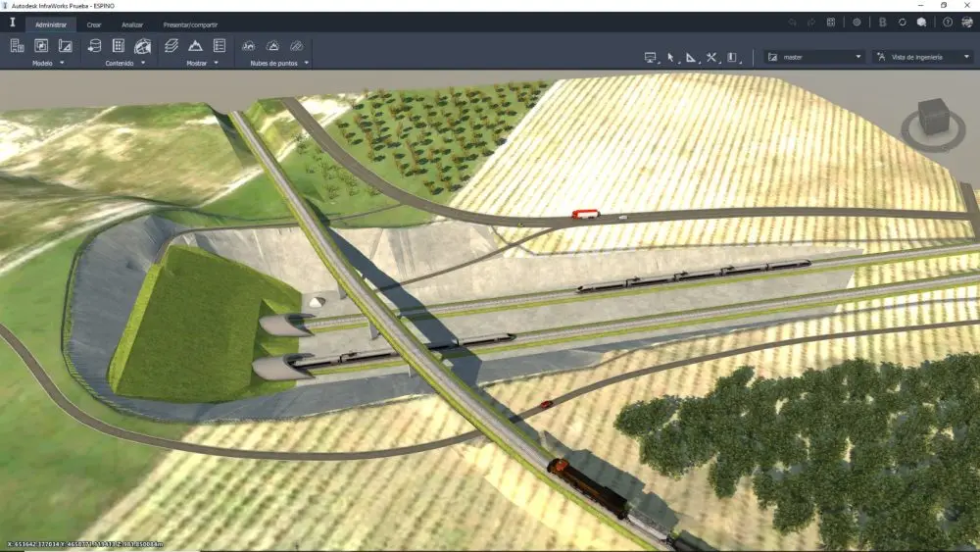The height and width of the screenshot is (552, 980).
Task: Click the first point cloud icon
Action: pyautogui.click(x=249, y=45)
